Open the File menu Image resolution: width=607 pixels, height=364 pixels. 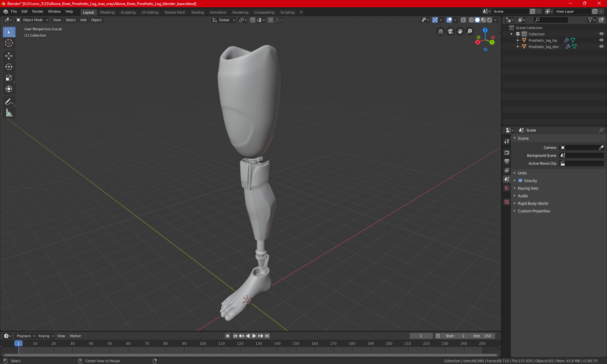coord(14,11)
